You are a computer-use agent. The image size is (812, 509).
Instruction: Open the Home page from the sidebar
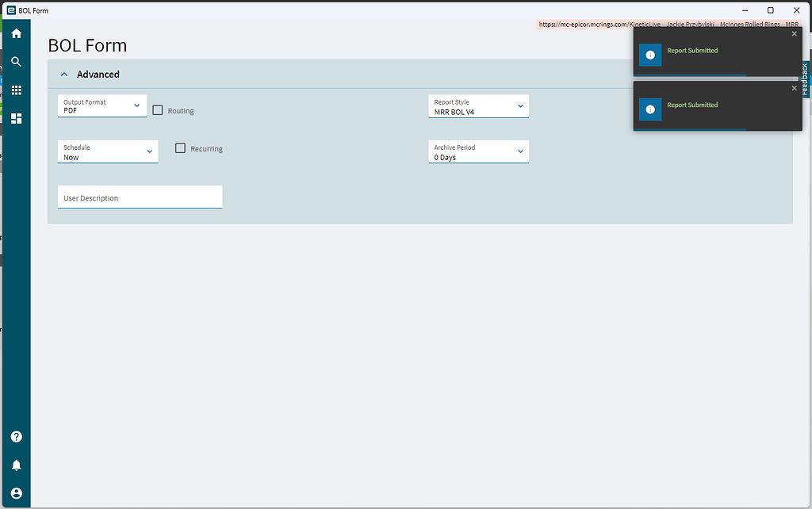tap(16, 33)
